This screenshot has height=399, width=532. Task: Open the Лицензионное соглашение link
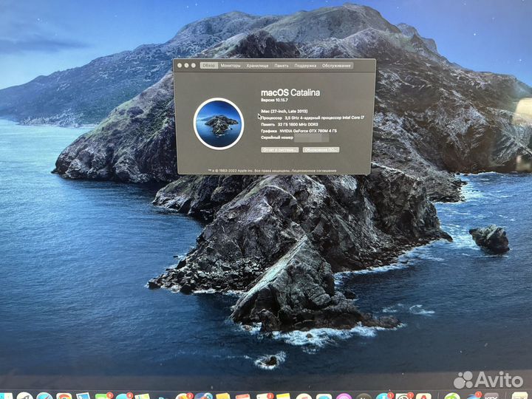point(314,171)
